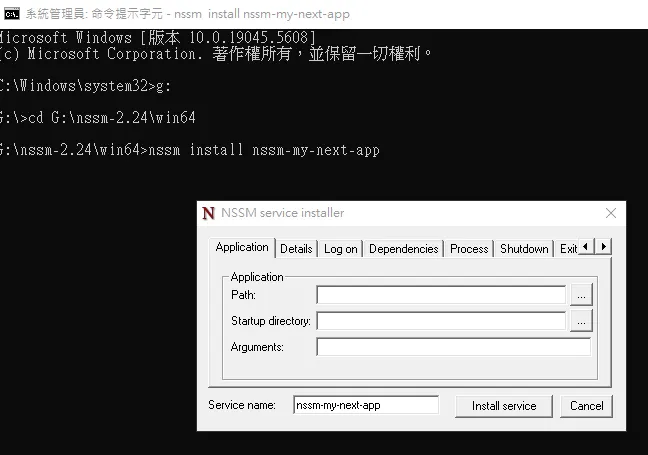Image resolution: width=648 pixels, height=455 pixels.
Task: Click the Windows version 10.0.19045.5608 line
Action: (x=158, y=38)
